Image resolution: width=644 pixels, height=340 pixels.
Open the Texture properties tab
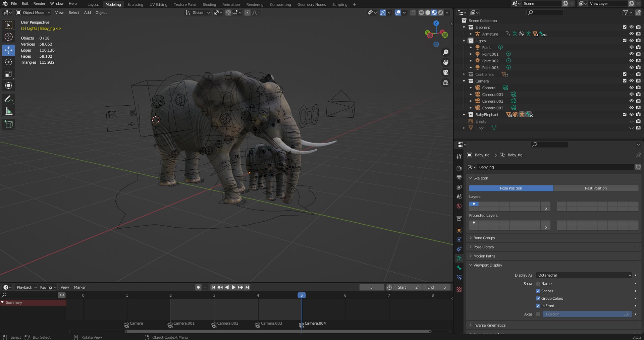coord(459,289)
